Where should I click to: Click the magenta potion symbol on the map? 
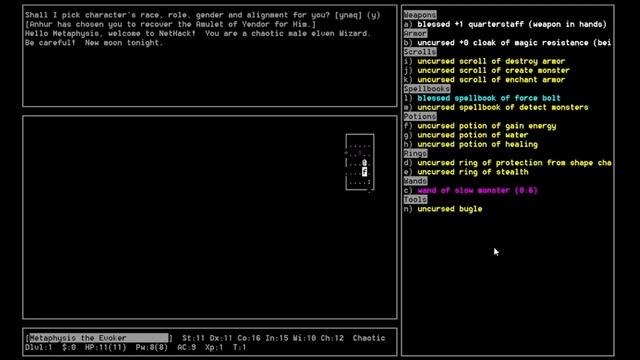(360, 153)
